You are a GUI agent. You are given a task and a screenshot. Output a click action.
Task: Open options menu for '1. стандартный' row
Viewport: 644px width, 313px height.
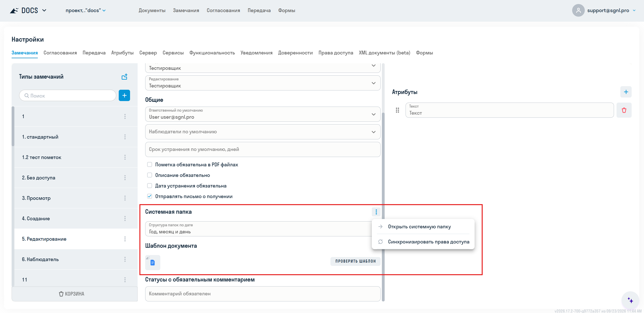(x=125, y=137)
